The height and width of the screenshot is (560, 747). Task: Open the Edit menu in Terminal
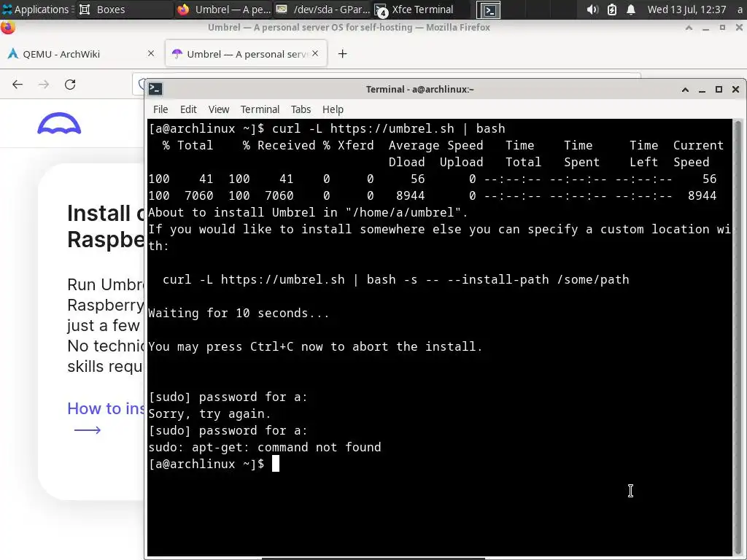[x=188, y=109]
